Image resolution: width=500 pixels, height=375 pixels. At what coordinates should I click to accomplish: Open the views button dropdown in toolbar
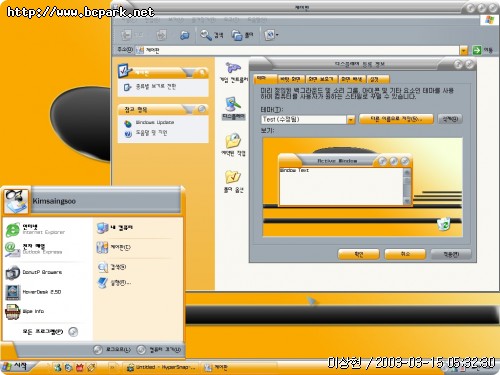tap(271, 35)
